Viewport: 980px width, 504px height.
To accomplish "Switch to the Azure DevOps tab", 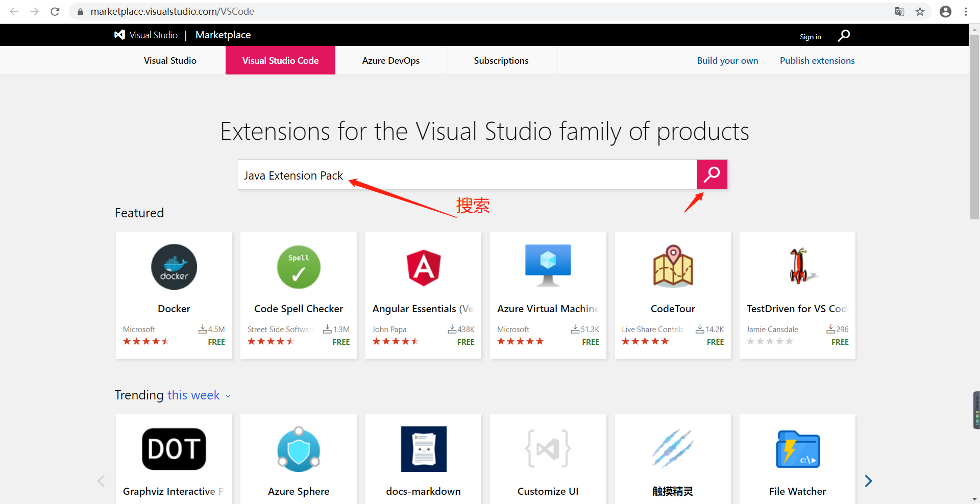I will tap(390, 60).
